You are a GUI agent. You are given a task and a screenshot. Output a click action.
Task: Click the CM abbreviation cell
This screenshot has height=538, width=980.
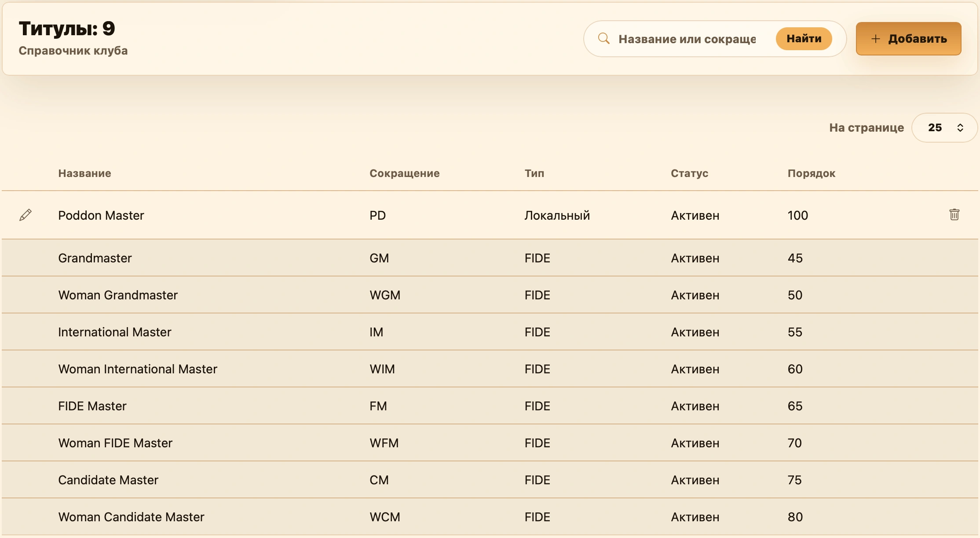379,480
